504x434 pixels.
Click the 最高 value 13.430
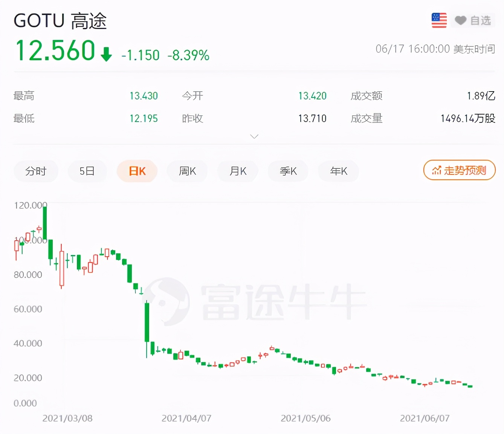click(144, 96)
